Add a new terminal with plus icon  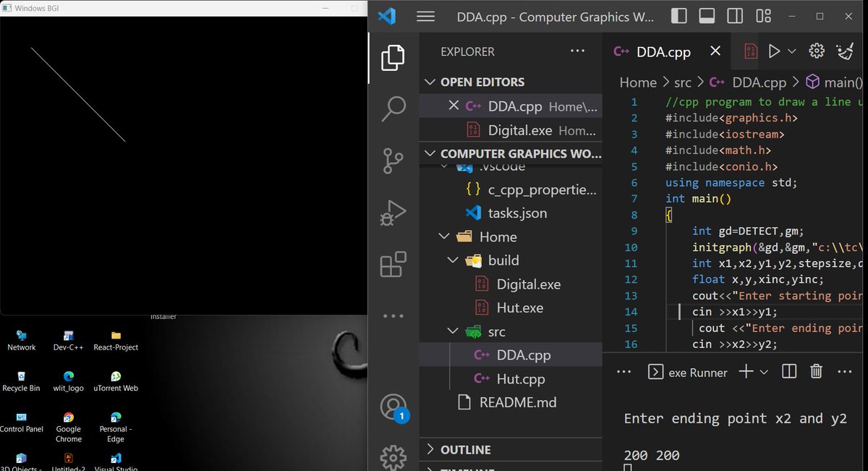click(x=746, y=371)
